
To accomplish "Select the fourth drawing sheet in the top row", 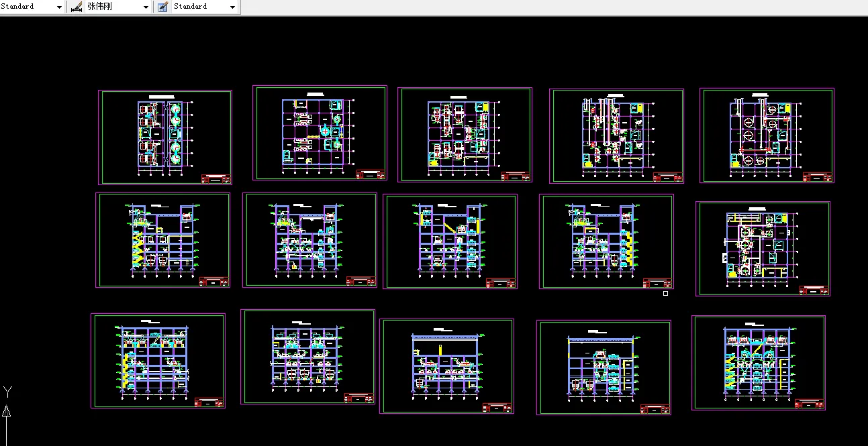I will [617, 135].
